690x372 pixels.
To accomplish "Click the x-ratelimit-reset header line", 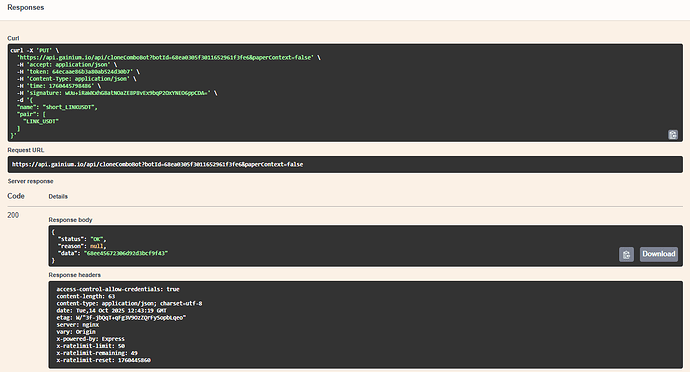I will 103,360.
